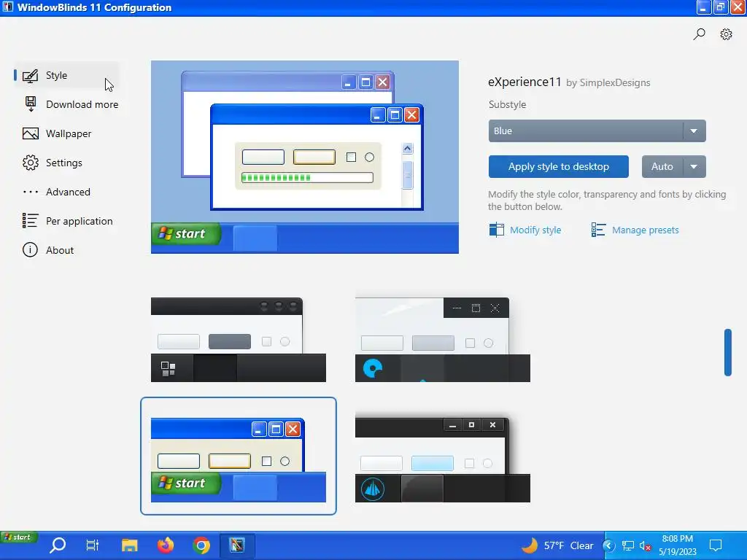
Task: Click the Settings gear sidebar icon
Action: point(31,163)
